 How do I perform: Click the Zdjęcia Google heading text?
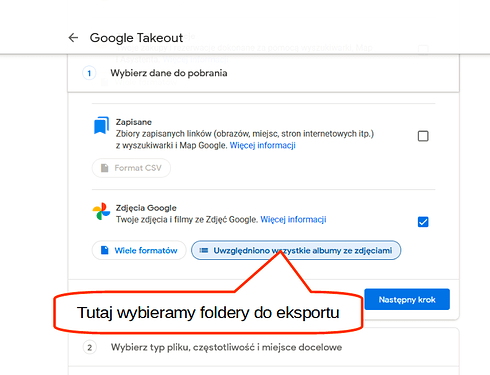[x=146, y=208]
